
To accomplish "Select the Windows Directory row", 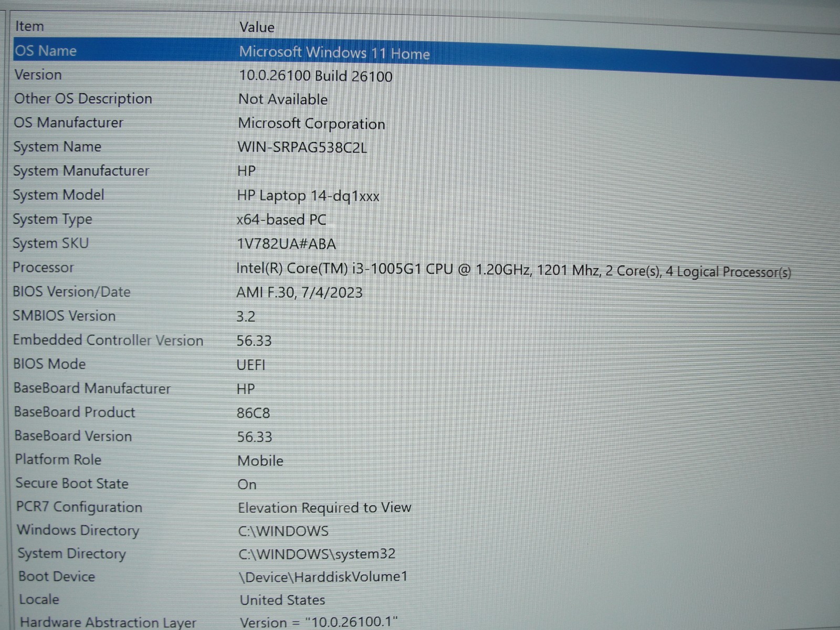I will tap(78, 530).
